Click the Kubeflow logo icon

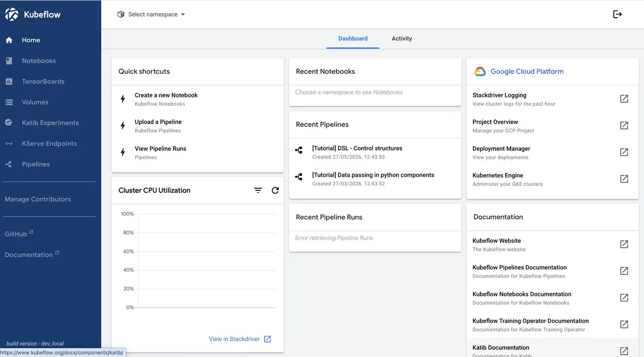(x=12, y=14)
